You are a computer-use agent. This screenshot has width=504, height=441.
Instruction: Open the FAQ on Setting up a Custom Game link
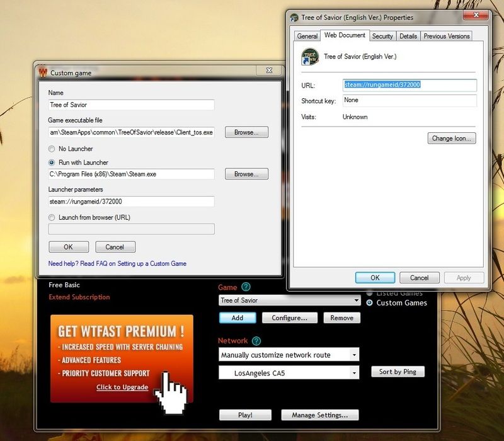click(117, 263)
